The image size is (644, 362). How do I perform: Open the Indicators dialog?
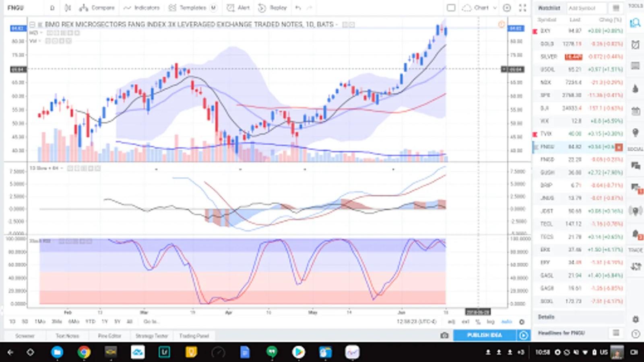click(141, 8)
